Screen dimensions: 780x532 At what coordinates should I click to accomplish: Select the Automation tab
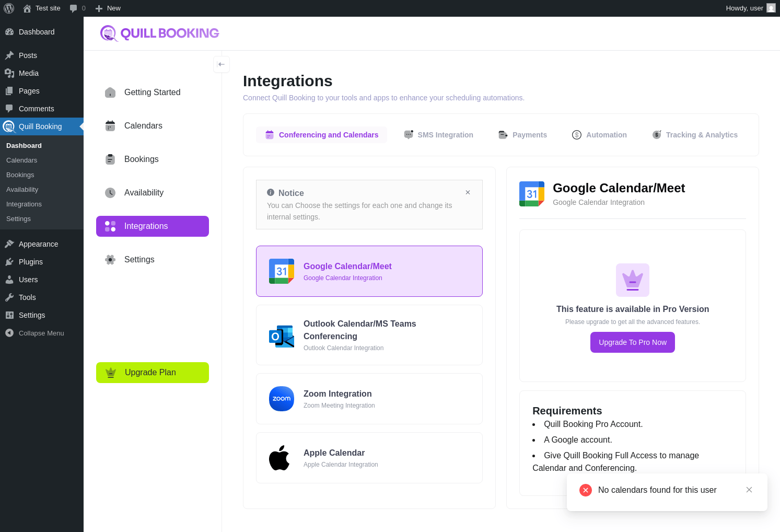[x=600, y=135]
